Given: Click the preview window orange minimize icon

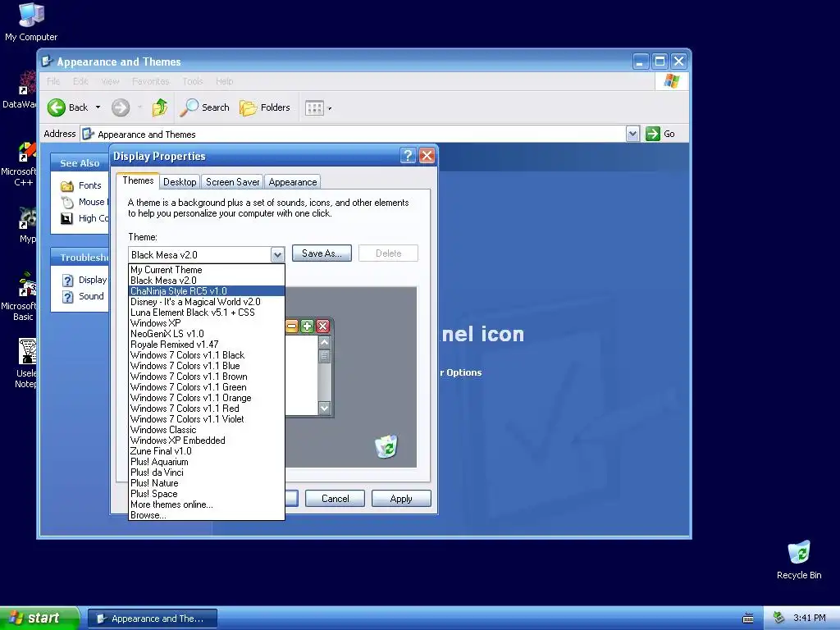Looking at the screenshot, I should (292, 326).
